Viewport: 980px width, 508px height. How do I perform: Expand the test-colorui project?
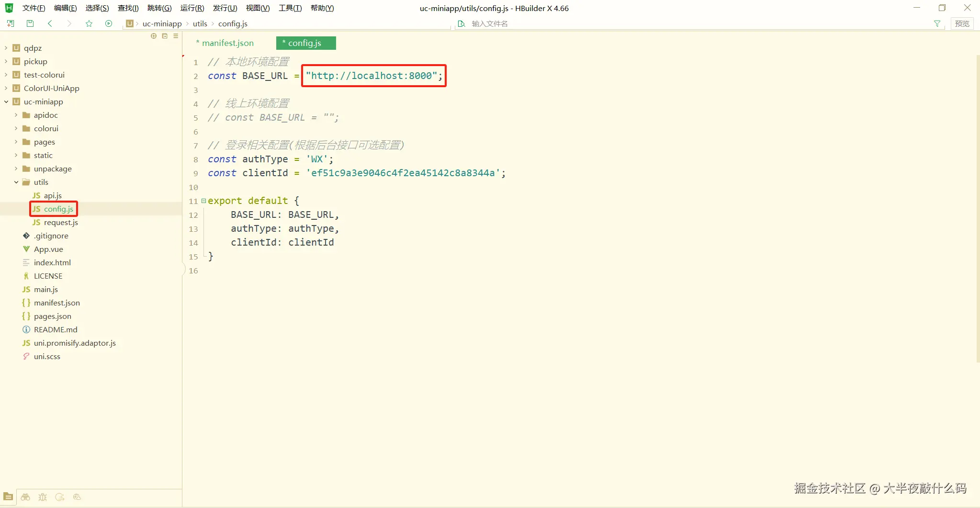pos(6,75)
